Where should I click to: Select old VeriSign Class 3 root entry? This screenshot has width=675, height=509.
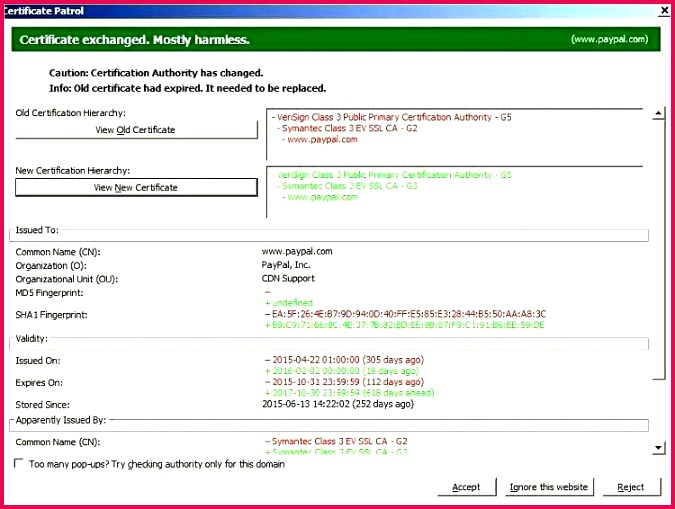pos(392,117)
